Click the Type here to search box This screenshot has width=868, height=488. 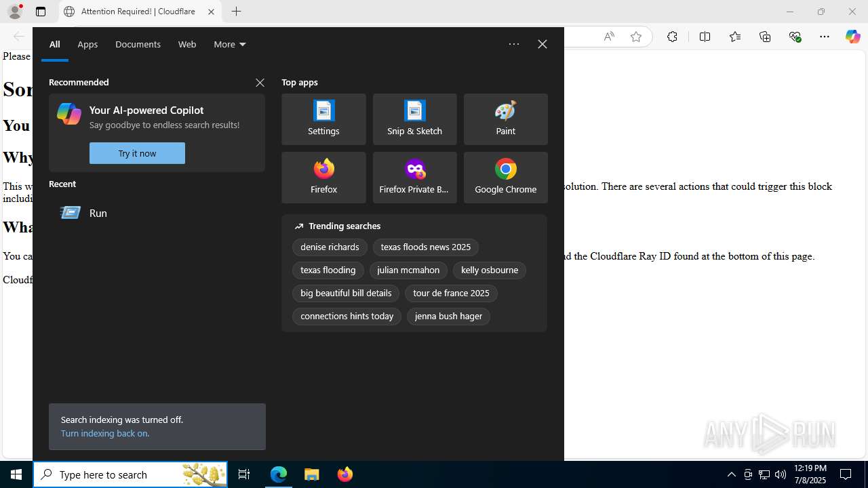130,474
